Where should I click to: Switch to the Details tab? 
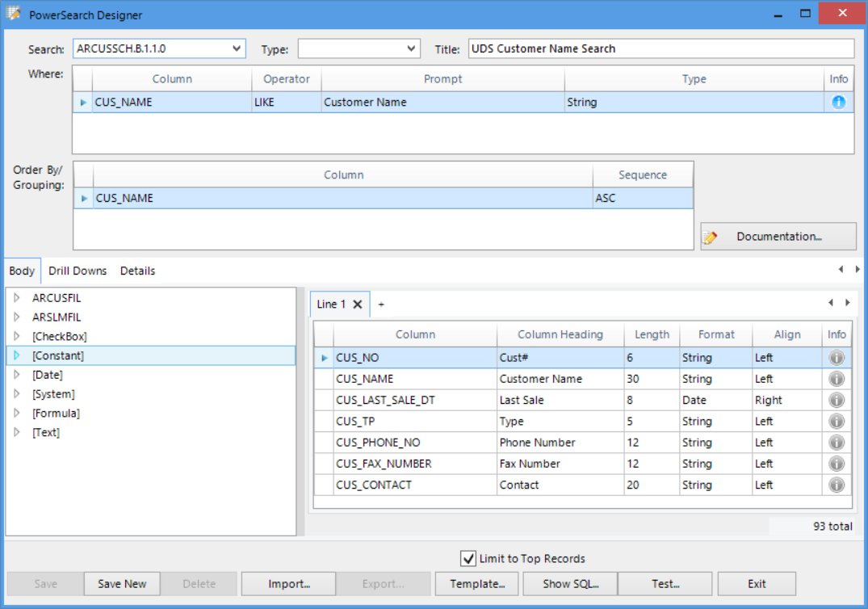(x=137, y=271)
